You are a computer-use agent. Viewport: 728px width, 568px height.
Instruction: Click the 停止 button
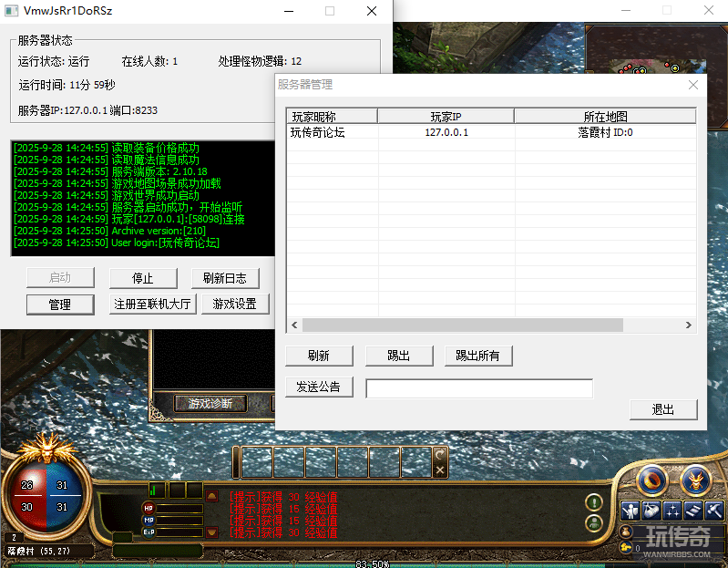(x=143, y=278)
